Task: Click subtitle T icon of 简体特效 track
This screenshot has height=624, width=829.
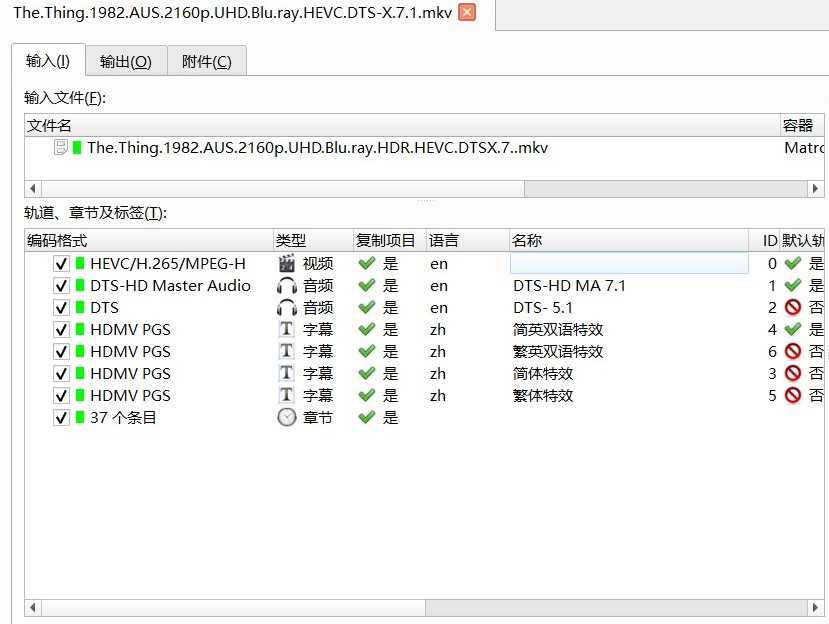Action: pos(286,373)
